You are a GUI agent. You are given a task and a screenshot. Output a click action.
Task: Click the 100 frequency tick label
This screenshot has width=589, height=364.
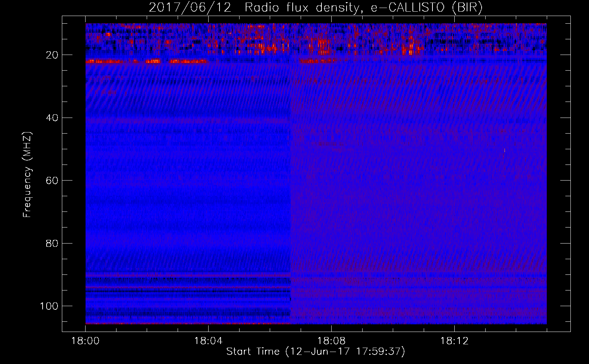[49, 306]
